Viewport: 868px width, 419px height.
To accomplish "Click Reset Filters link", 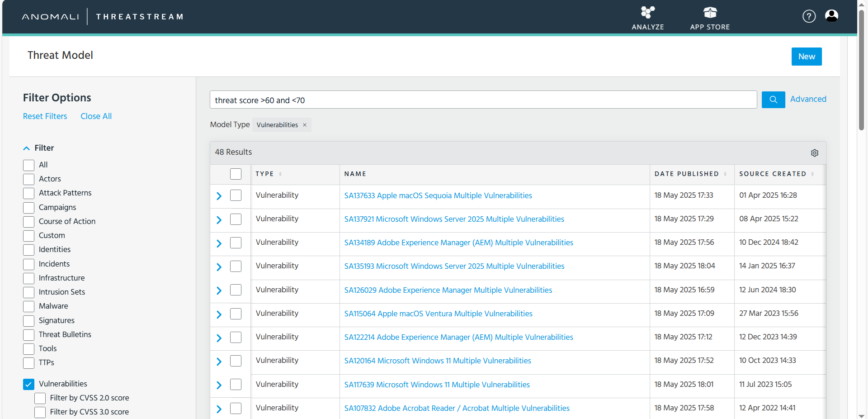I will 45,116.
